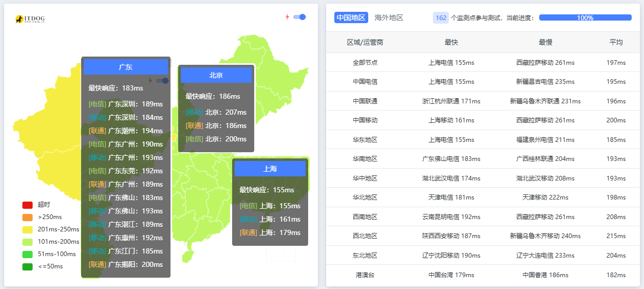Image resolution: width=644 pixels, height=289 pixels.
Task: Click the 最慢 column header
Action: 545,42
